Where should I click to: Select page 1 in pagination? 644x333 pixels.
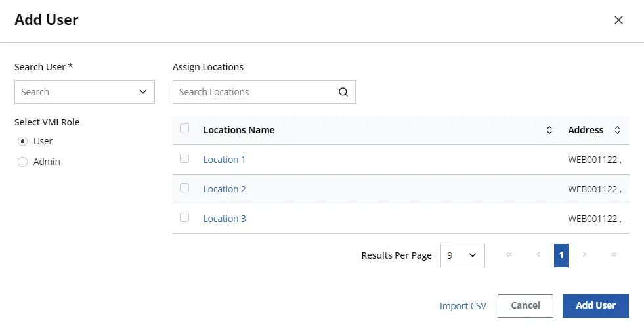click(561, 255)
